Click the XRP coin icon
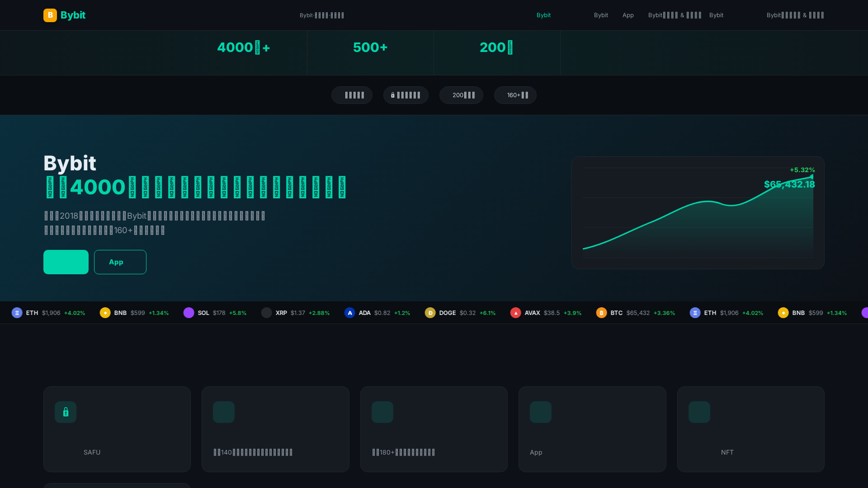Screen dimensions: 868x488 266,313
